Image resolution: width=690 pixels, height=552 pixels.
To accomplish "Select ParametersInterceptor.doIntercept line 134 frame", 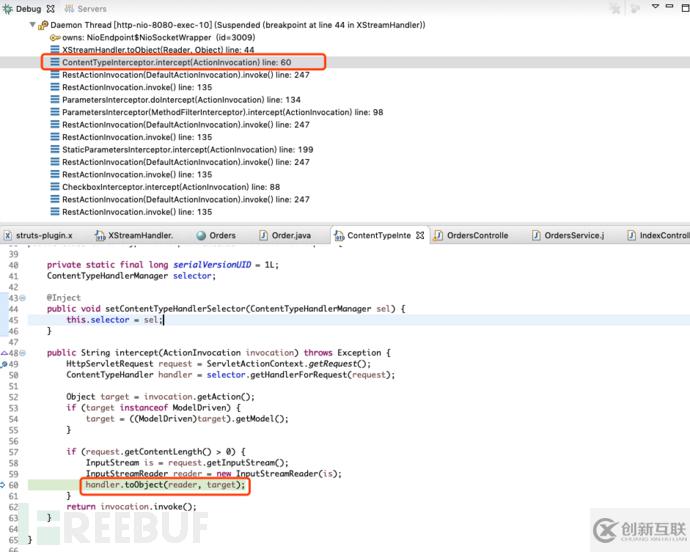I will [x=181, y=99].
